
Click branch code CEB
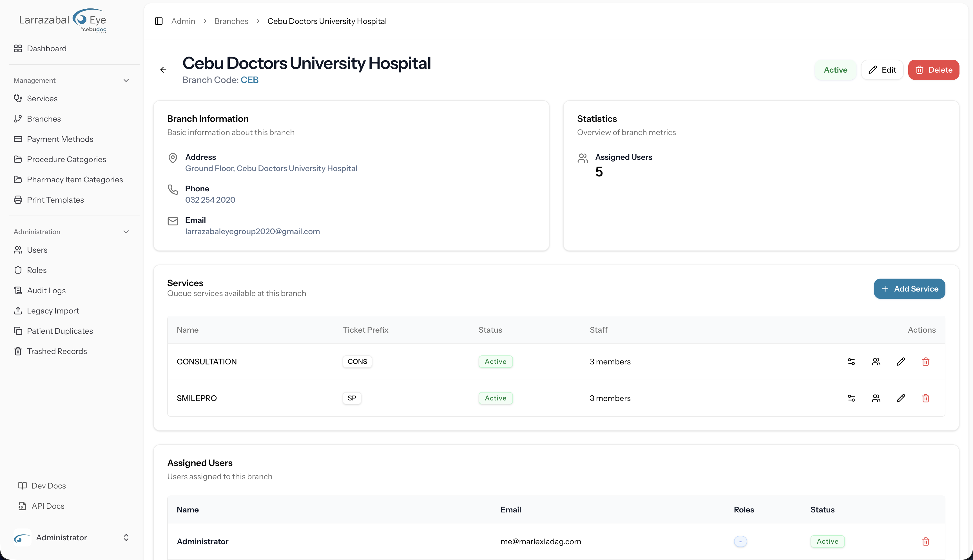249,80
